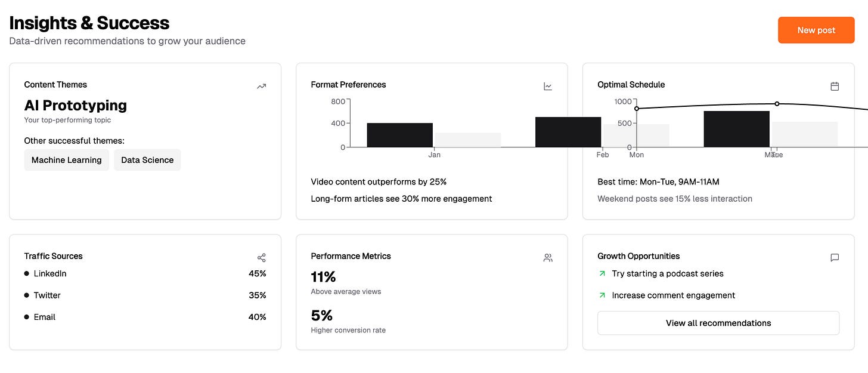868x373 pixels.
Task: Click 'Long-form articles see 30% more engagement'
Action: coord(401,198)
